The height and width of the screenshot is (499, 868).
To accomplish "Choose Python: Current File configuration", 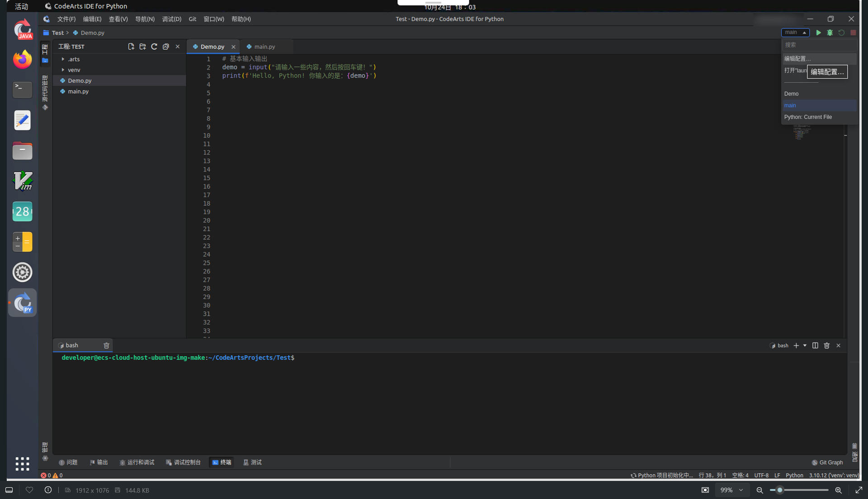I will 808,117.
